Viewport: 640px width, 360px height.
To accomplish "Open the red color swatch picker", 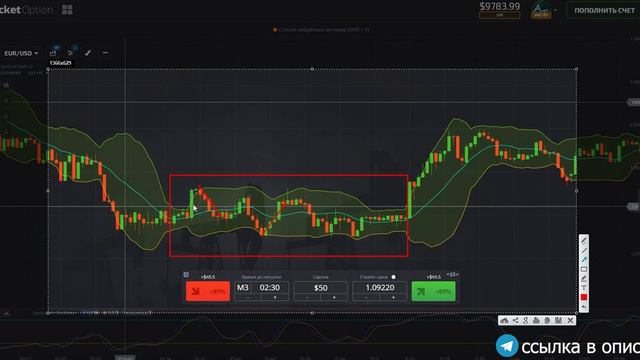I will point(584,297).
